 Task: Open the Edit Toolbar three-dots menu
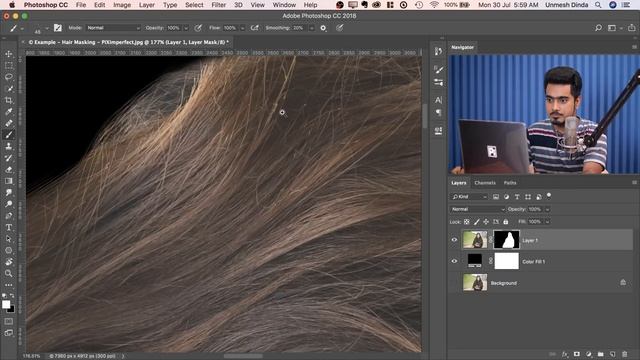click(9, 284)
